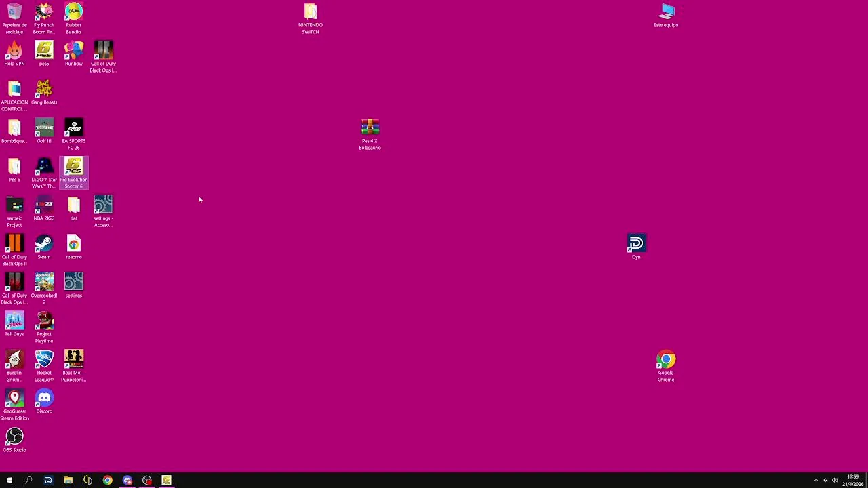The width and height of the screenshot is (868, 488).
Task: Launch the Overcooked! 2 shortcut
Action: point(44,289)
